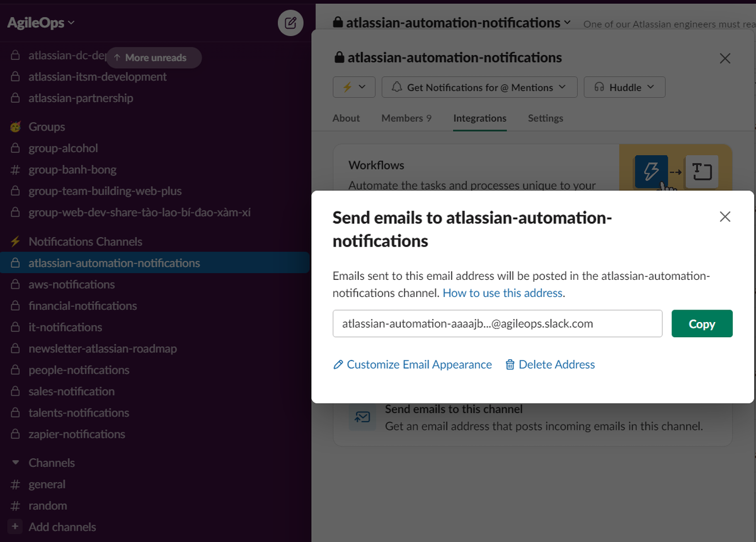
Task: Click the Notifications Channels section header
Action: [x=85, y=241]
